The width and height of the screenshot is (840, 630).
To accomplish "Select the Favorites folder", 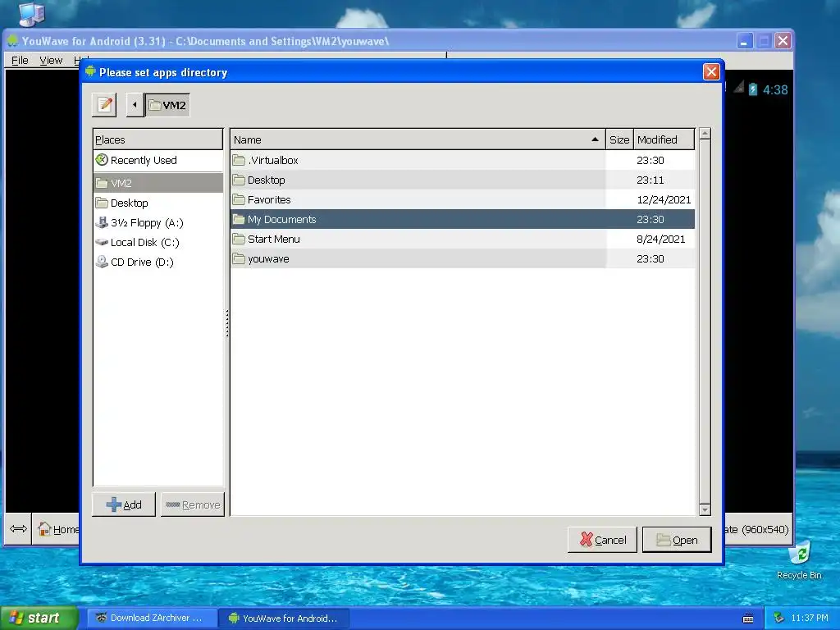I will pos(463,200).
